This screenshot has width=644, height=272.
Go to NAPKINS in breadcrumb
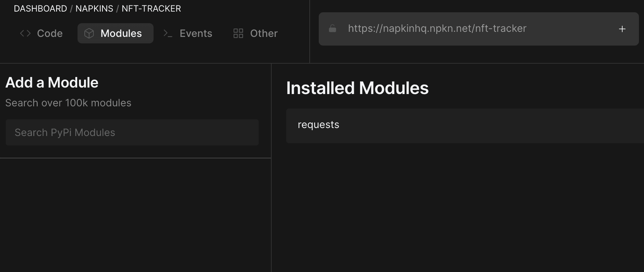click(x=94, y=9)
